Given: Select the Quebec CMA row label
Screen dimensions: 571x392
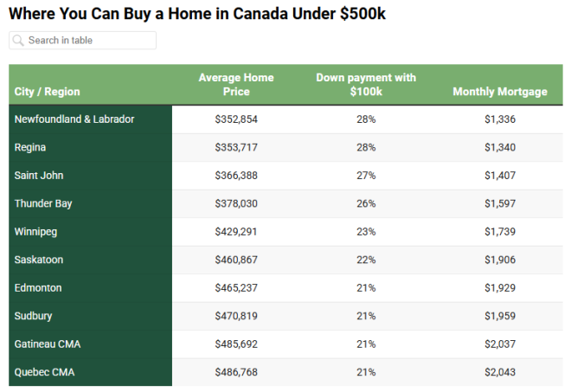Looking at the screenshot, I should tap(45, 372).
